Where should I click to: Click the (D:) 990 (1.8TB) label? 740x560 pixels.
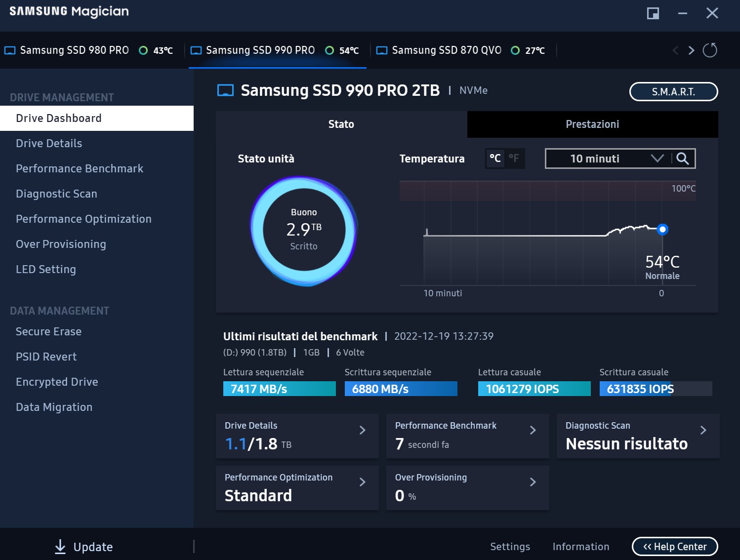pyautogui.click(x=255, y=353)
